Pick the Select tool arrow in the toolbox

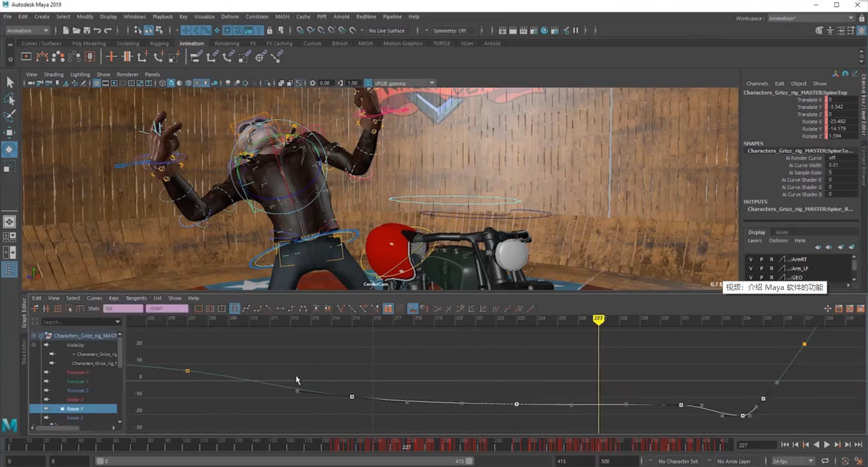click(10, 82)
